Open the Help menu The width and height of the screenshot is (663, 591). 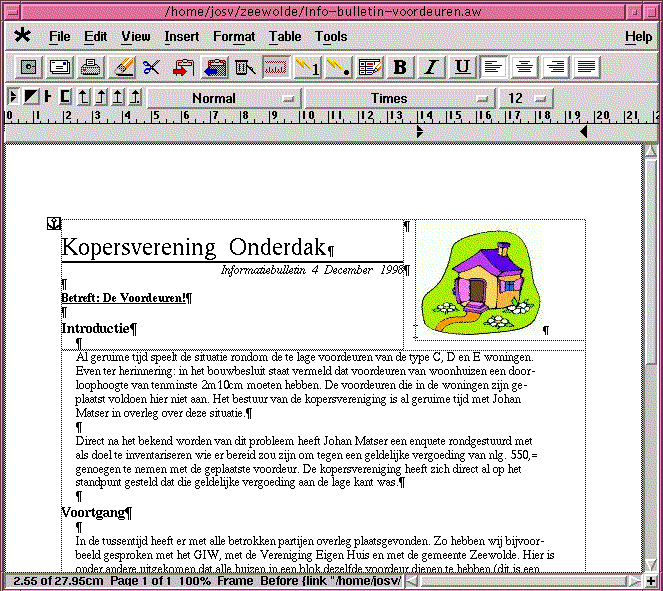pyautogui.click(x=638, y=37)
